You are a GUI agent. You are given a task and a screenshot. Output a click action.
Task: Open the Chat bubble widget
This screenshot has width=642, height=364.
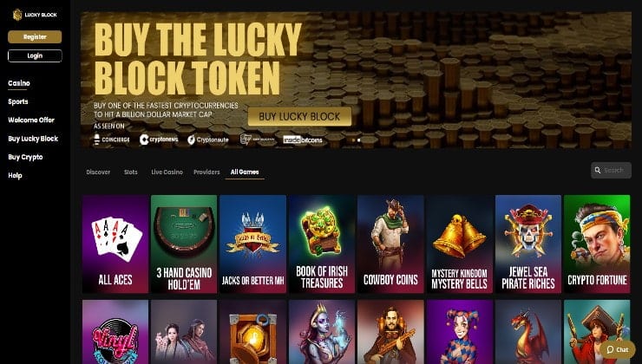618,349
